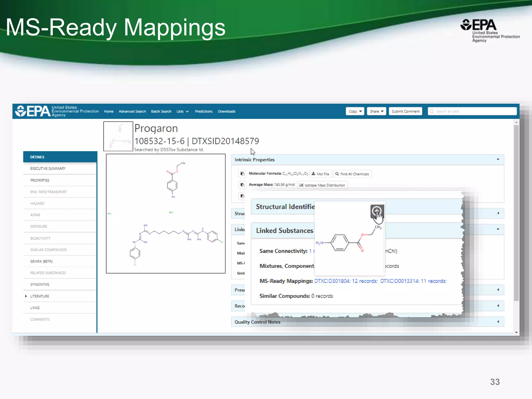
Task: Go to the Home page
Action: tap(109, 111)
